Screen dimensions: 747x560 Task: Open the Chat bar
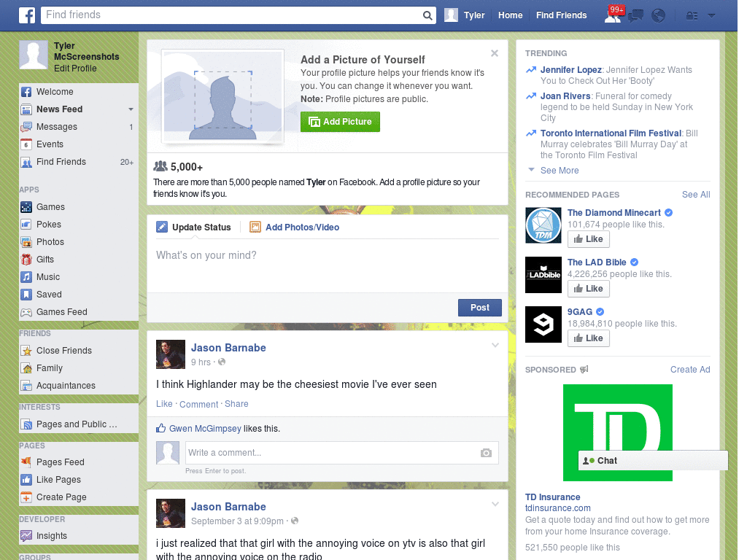(x=653, y=461)
